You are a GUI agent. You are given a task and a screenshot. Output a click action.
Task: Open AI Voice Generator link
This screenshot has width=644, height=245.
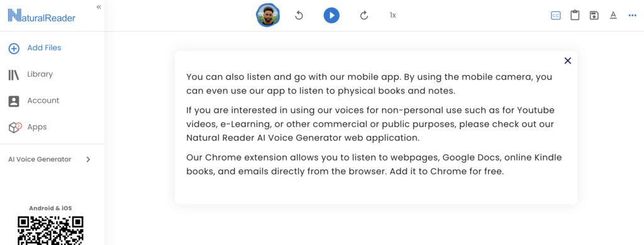pos(40,159)
